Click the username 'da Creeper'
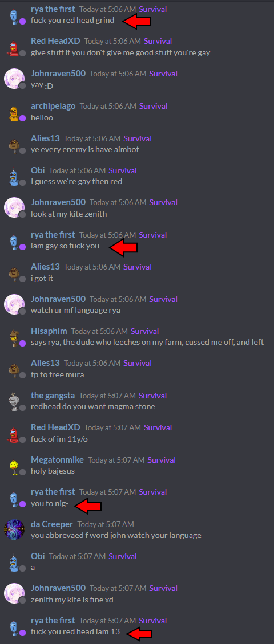 [52, 524]
